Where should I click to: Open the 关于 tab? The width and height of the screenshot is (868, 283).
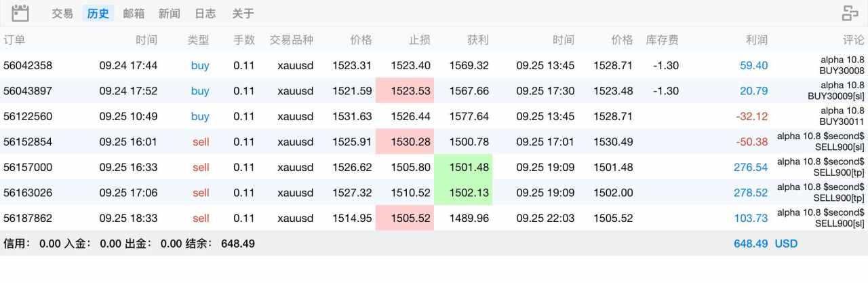click(243, 14)
